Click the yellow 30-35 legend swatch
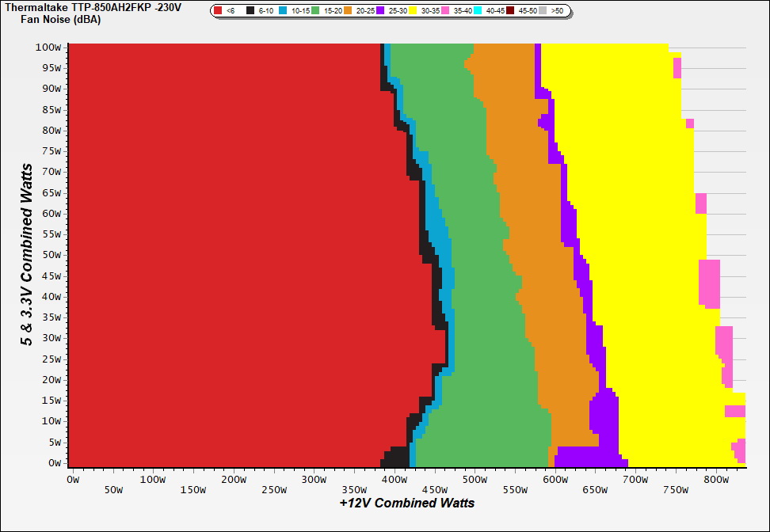This screenshot has width=770, height=532. [x=413, y=11]
